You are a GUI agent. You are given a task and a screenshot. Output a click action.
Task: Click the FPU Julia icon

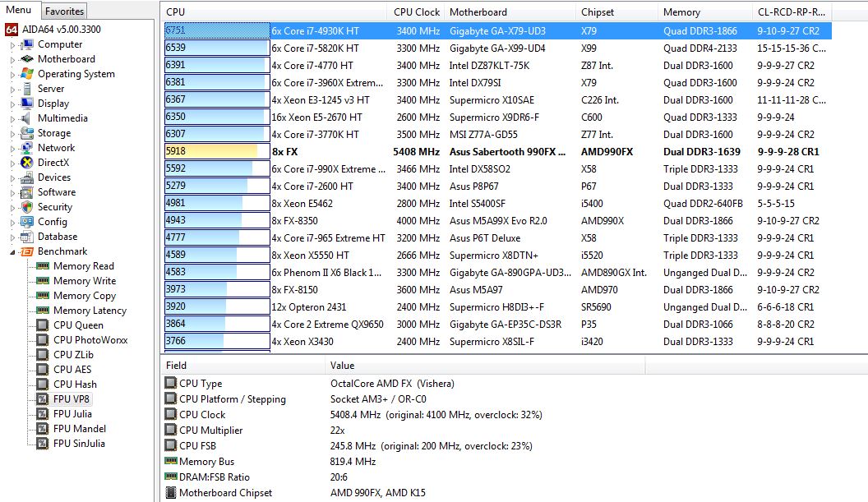coord(43,414)
